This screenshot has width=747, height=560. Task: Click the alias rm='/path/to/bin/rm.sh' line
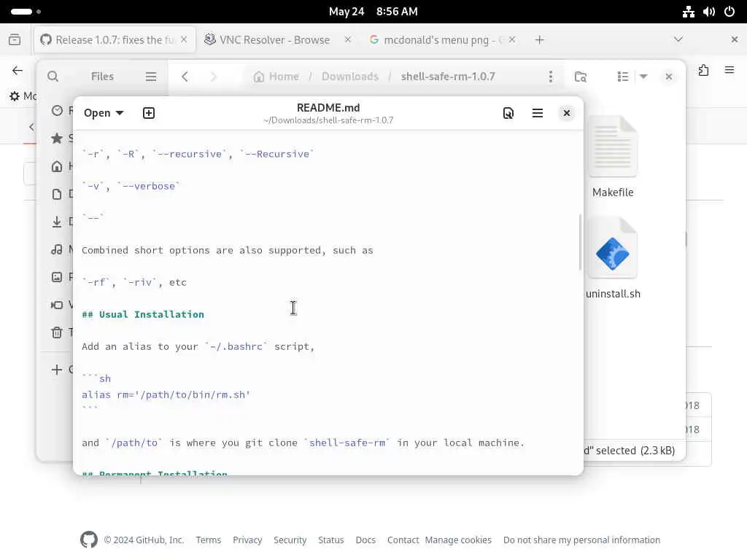pos(166,394)
